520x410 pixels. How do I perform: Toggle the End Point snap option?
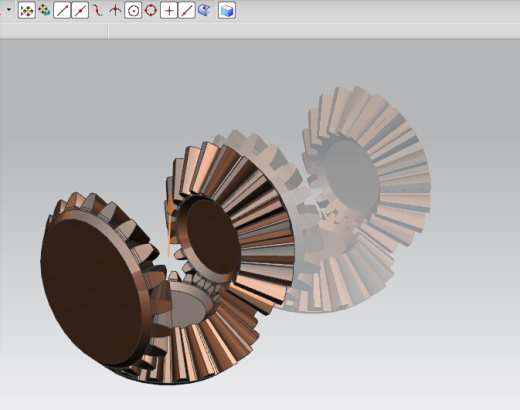coord(62,10)
